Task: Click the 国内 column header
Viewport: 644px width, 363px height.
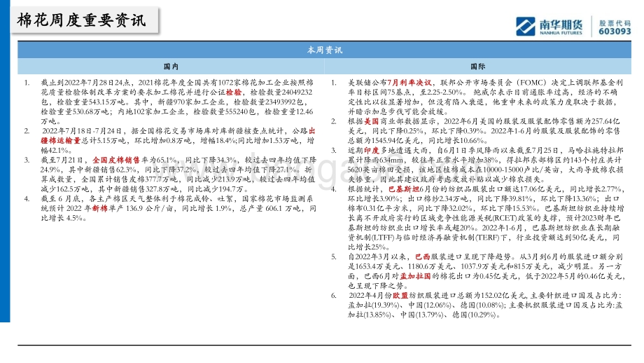Action: 171,66
